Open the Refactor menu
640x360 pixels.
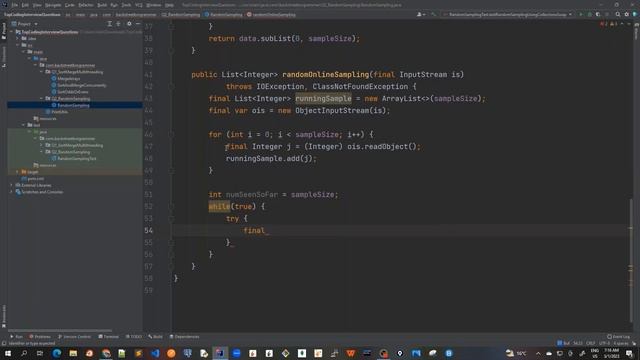(x=86, y=5)
